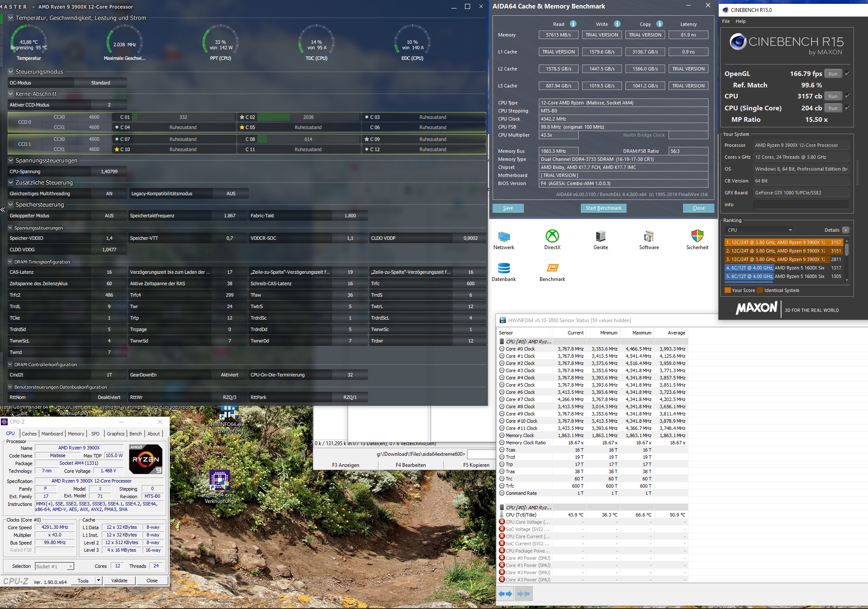Click HWiNFO blue left-right arrows icon

click(x=505, y=594)
